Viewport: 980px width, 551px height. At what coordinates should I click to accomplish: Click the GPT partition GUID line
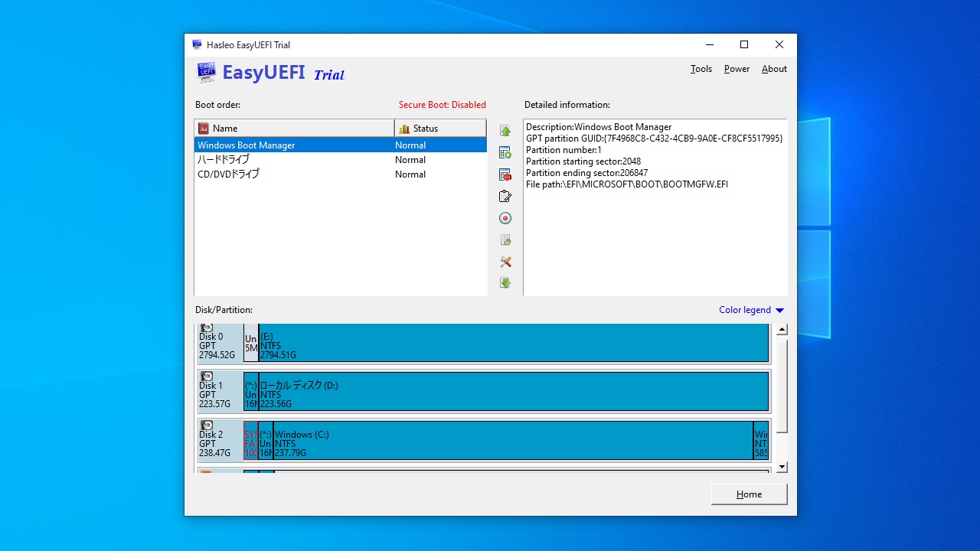655,139
